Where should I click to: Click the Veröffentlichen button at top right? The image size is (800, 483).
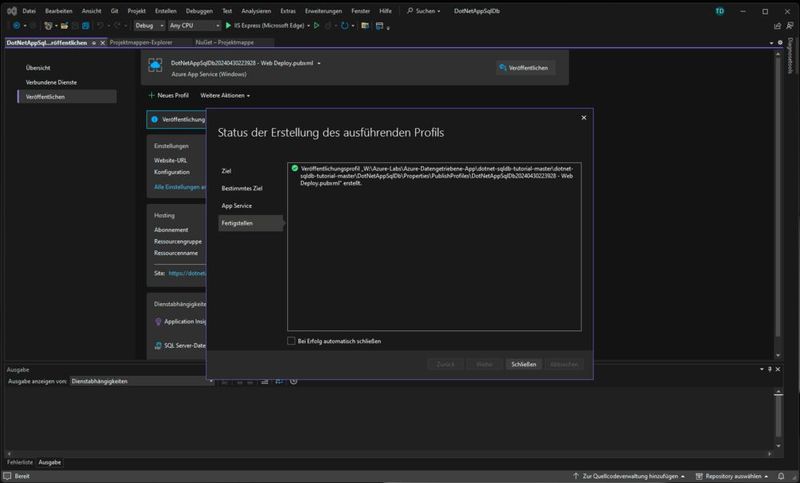point(525,68)
